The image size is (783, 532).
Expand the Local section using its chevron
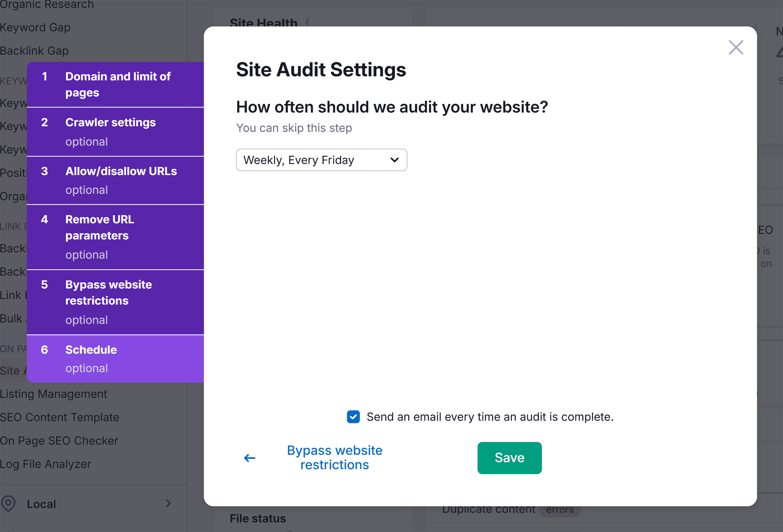pyautogui.click(x=169, y=504)
